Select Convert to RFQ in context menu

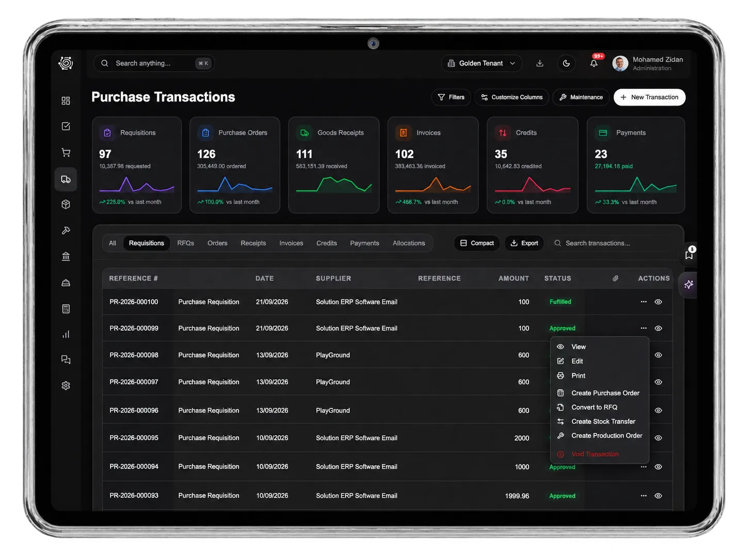point(599,407)
